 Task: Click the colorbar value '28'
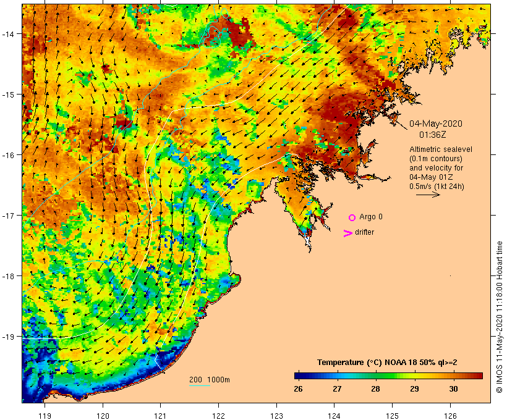(x=375, y=388)
